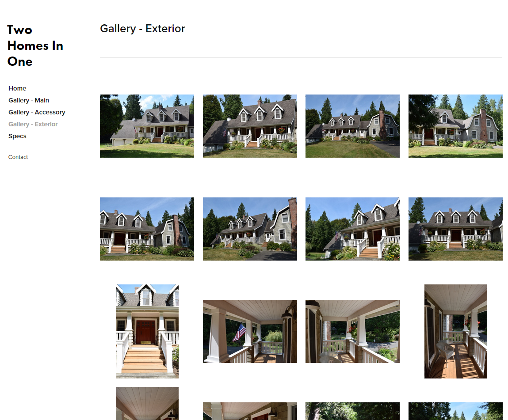Open second-row photo of steps with flowering bushes

[352, 229]
